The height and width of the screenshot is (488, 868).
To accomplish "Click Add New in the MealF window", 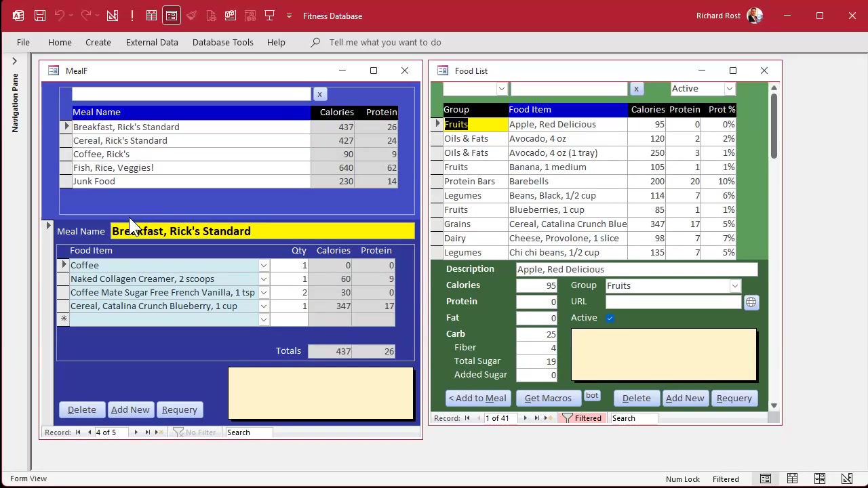I will (x=130, y=410).
